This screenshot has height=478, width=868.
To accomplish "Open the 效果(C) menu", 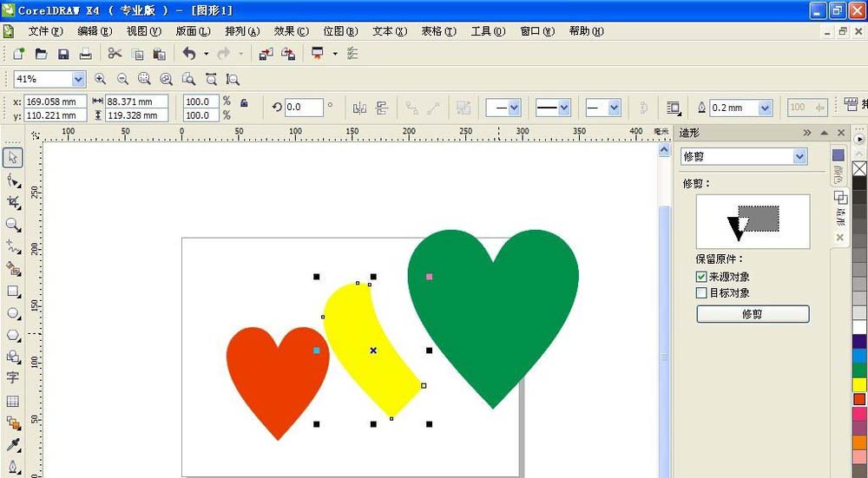I will [291, 31].
